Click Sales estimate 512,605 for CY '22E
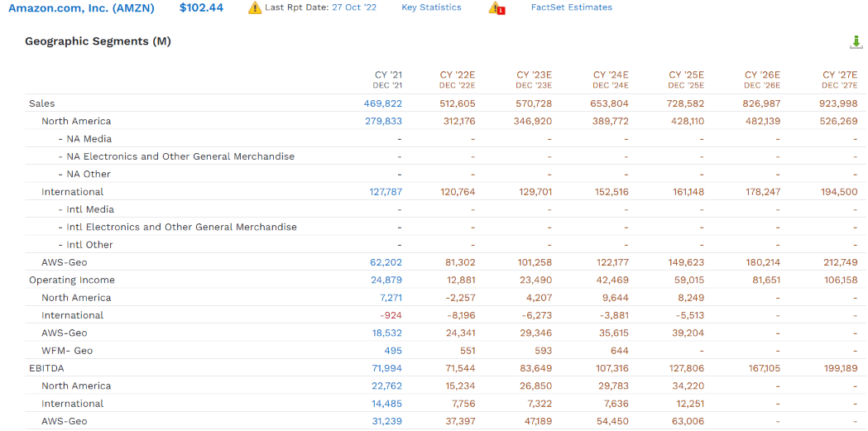 tap(457, 103)
